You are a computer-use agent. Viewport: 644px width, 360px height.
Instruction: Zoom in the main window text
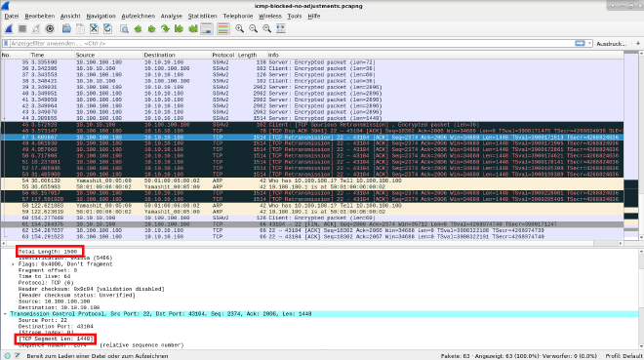(239, 28)
